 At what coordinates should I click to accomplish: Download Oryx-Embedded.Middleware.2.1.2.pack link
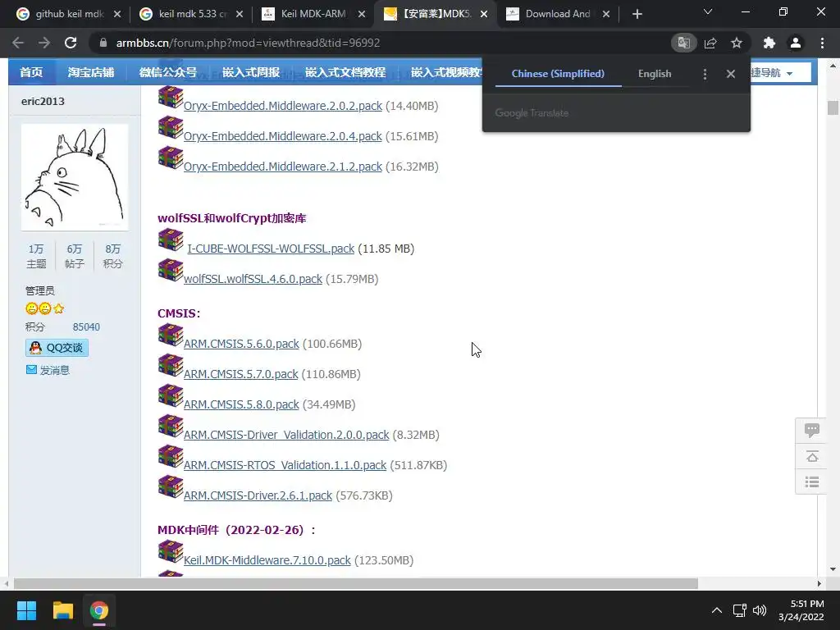coord(283,167)
